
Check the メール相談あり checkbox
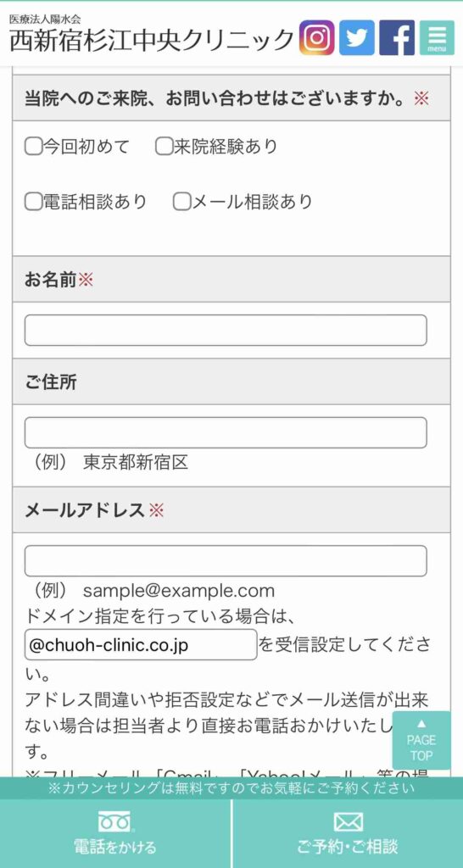[181, 202]
